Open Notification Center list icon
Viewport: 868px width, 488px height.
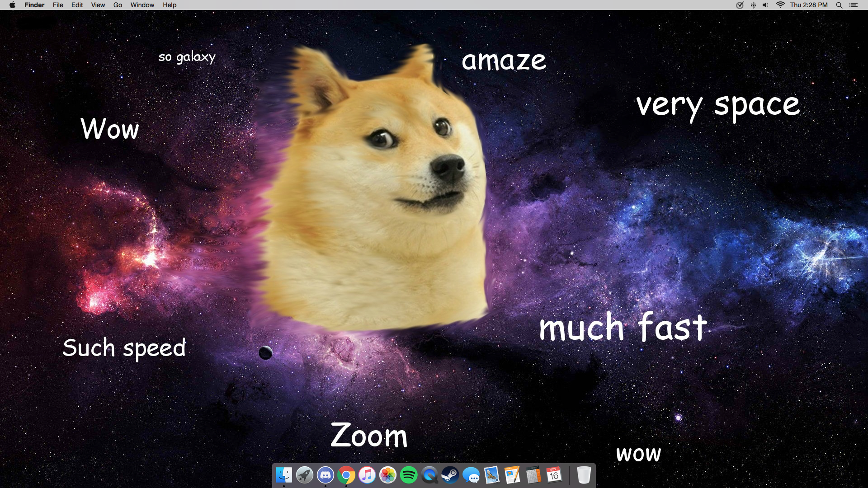point(853,5)
